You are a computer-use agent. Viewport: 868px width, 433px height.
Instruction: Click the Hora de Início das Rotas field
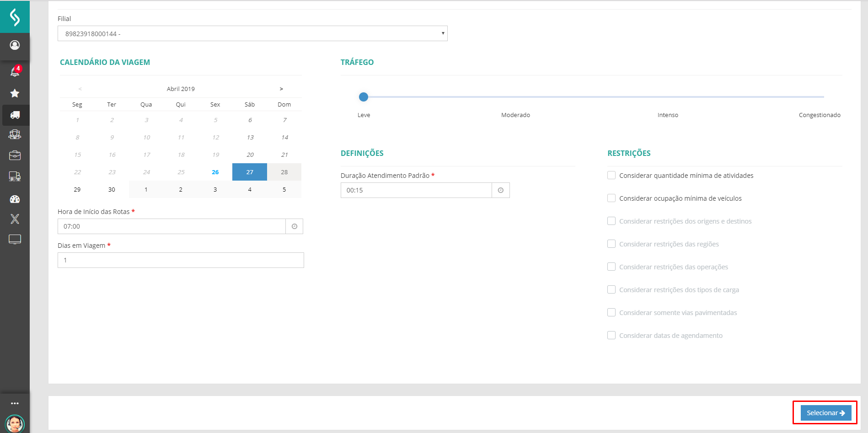[171, 226]
